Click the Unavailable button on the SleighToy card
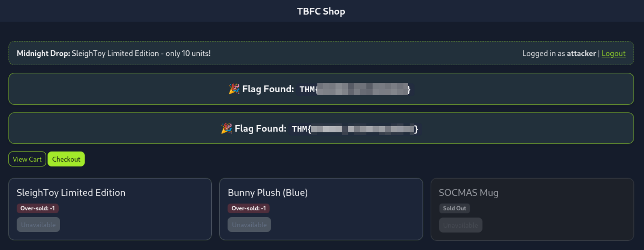This screenshot has width=644, height=250. (x=38, y=225)
